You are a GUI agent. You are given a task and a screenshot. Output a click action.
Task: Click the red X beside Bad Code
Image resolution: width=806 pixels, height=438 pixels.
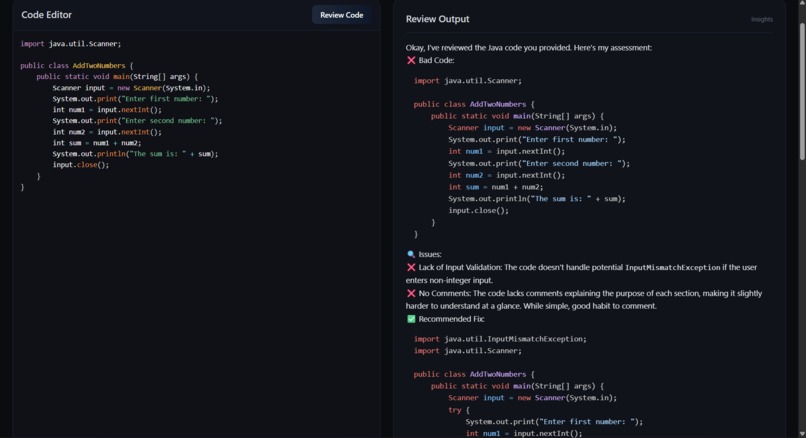411,60
